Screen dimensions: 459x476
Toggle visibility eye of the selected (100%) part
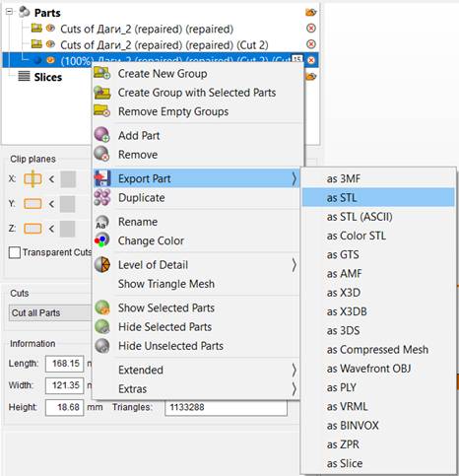coord(50,60)
